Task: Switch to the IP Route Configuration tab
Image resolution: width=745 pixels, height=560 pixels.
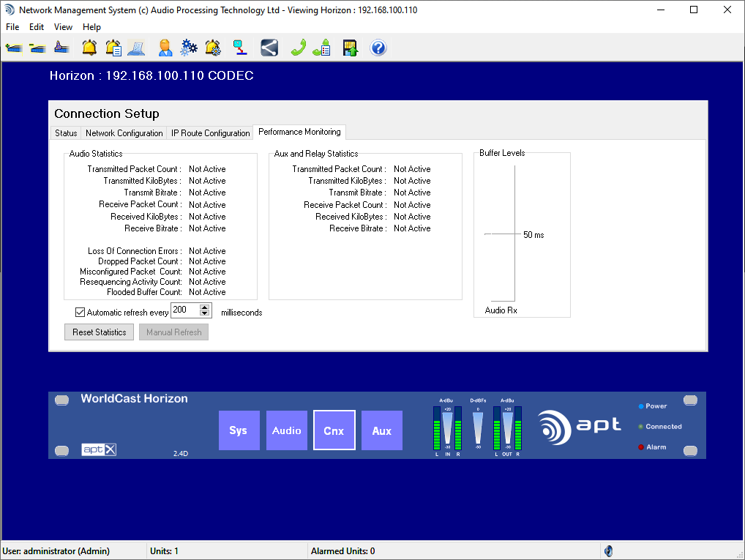Action: pyautogui.click(x=211, y=133)
